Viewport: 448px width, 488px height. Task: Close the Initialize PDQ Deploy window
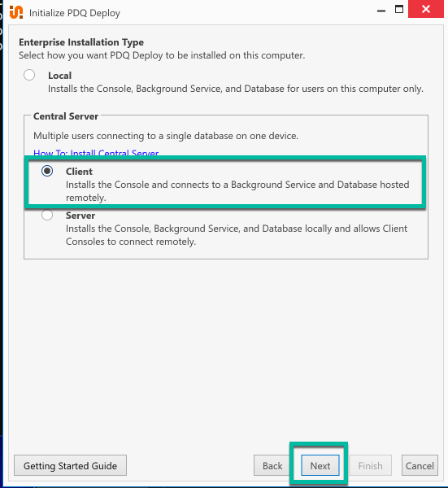[x=426, y=9]
